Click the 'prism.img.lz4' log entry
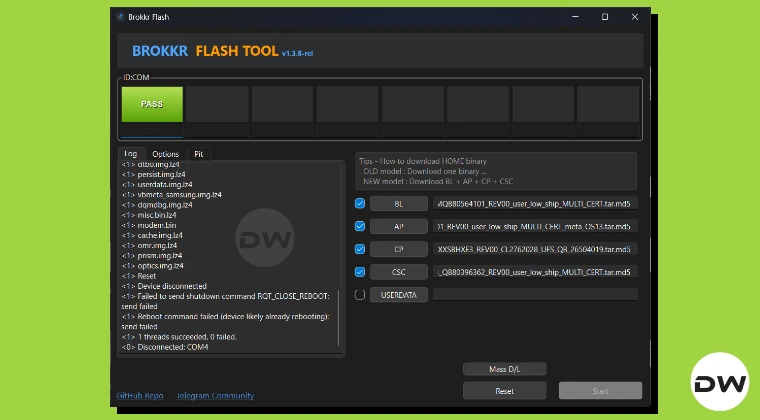 pos(152,256)
